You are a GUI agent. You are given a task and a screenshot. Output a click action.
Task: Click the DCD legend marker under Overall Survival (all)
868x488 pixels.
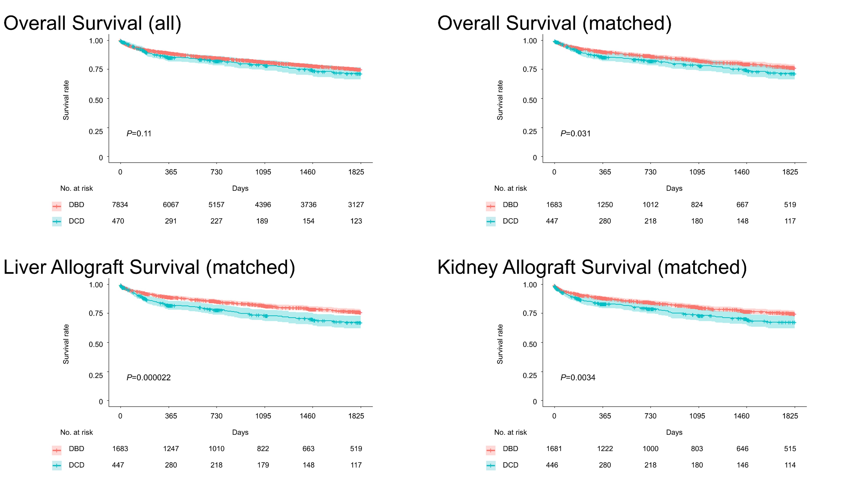57,222
